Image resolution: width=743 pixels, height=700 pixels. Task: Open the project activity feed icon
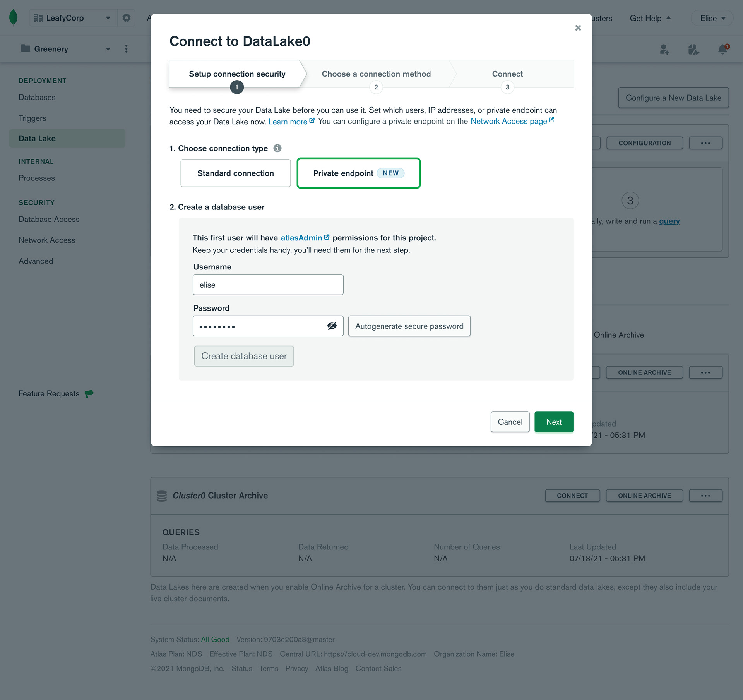click(x=693, y=49)
